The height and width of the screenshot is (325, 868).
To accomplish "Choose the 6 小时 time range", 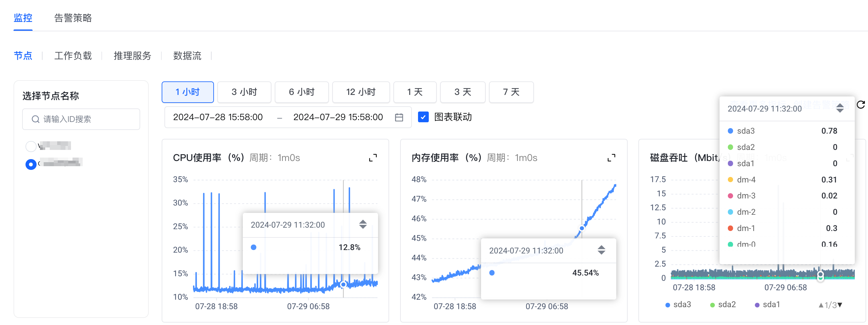I will pos(302,92).
